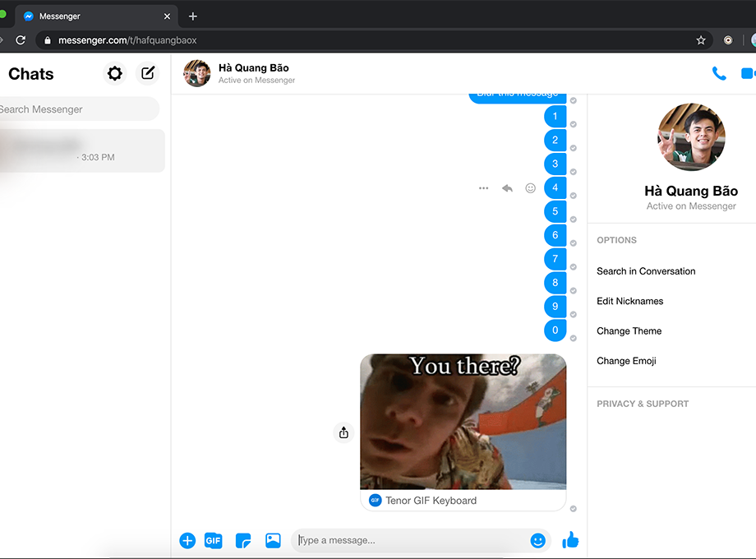756x559 pixels.
Task: Click Hà Quang Bão name in right panel
Action: click(691, 191)
